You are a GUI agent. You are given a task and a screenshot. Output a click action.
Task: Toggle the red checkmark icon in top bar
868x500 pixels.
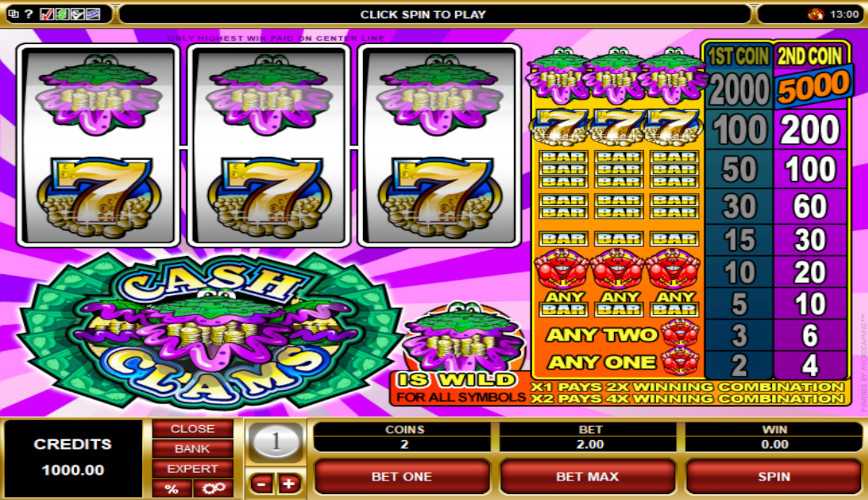pos(48,14)
